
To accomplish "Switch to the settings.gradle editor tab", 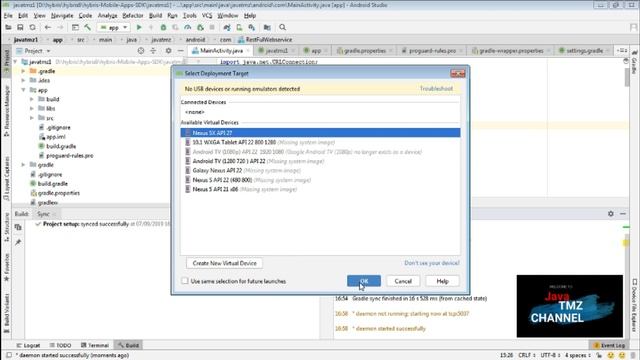I will click(584, 51).
